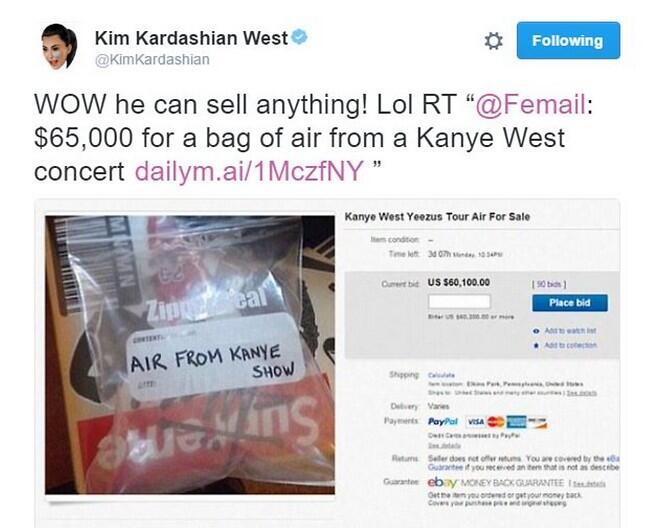This screenshot has width=650, height=528.
Task: Focus the bid amount input field
Action: 459,302
